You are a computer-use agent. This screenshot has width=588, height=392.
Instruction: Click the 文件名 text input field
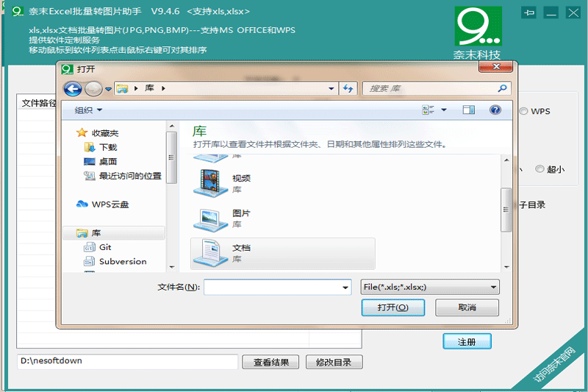point(272,287)
